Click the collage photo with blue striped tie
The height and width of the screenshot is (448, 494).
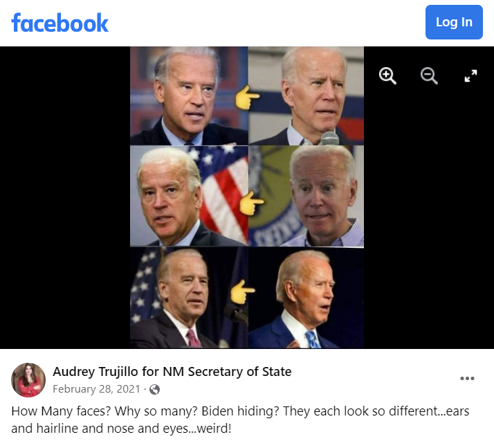tap(306, 298)
